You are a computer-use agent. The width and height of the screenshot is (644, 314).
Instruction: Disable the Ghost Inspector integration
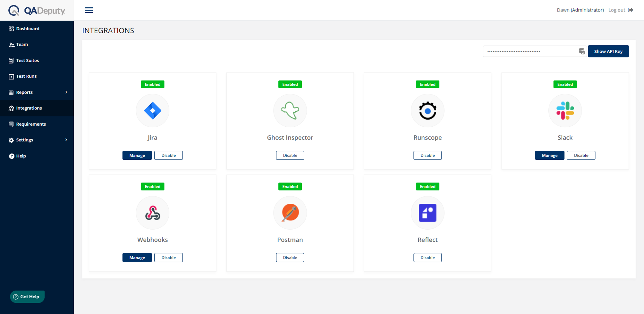(x=290, y=155)
